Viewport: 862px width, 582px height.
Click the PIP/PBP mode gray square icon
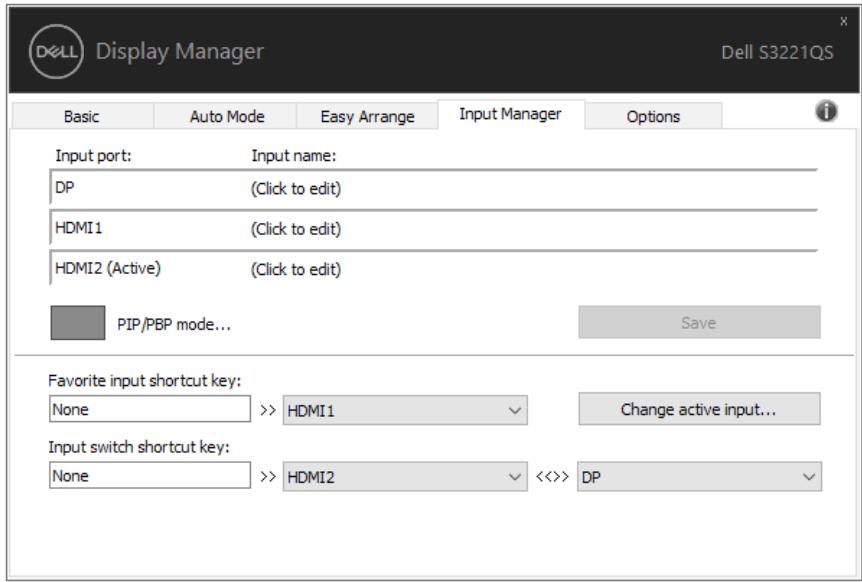coord(78,323)
